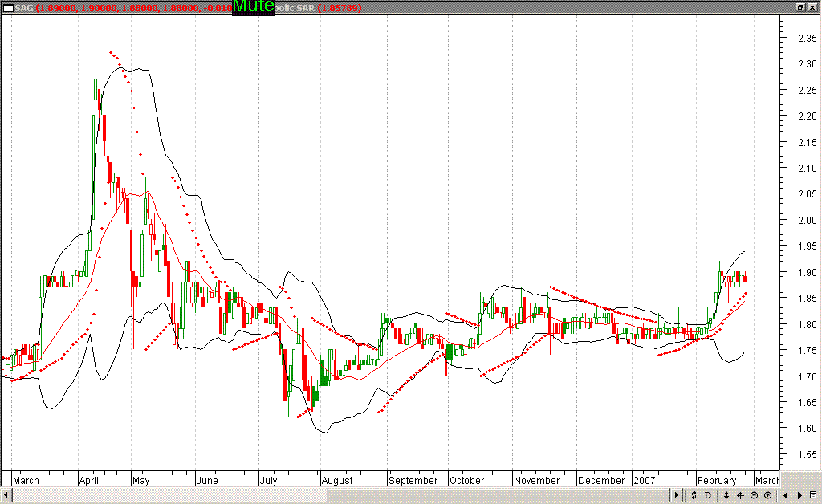Click the SAG price values in title bar
Screen dimensions: 822x504
tap(135, 8)
